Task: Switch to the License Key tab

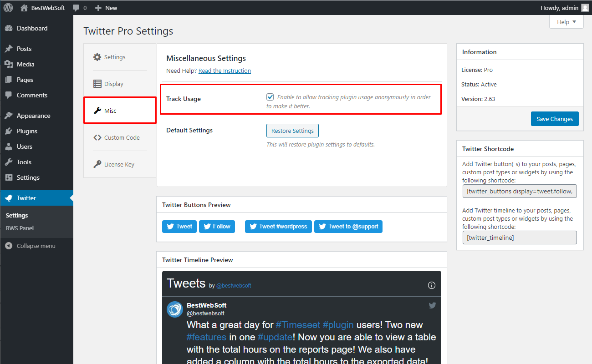Action: [x=120, y=164]
